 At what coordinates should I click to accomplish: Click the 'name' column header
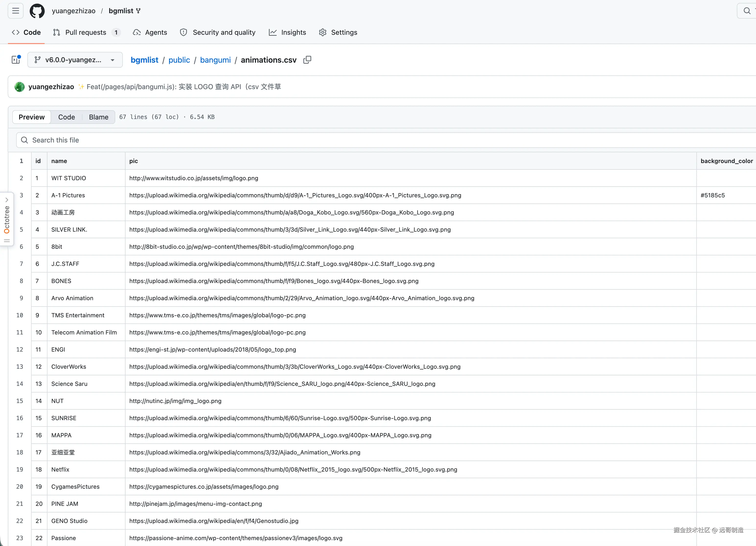[x=86, y=161]
